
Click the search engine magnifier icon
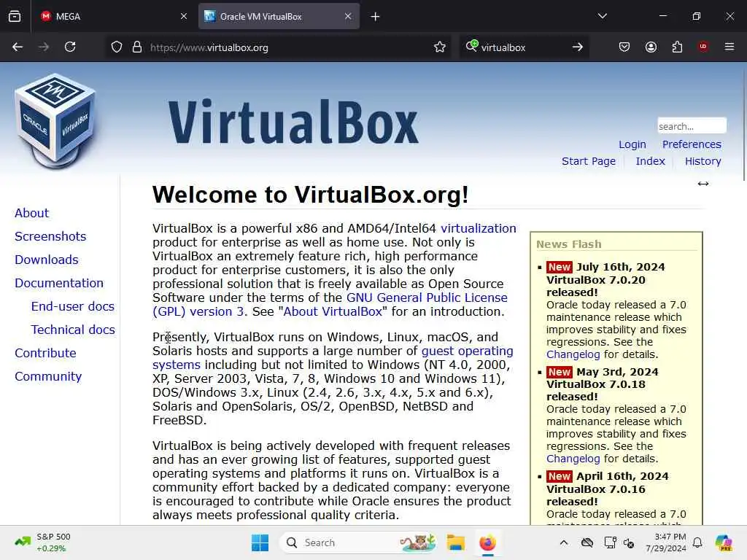[x=472, y=46]
